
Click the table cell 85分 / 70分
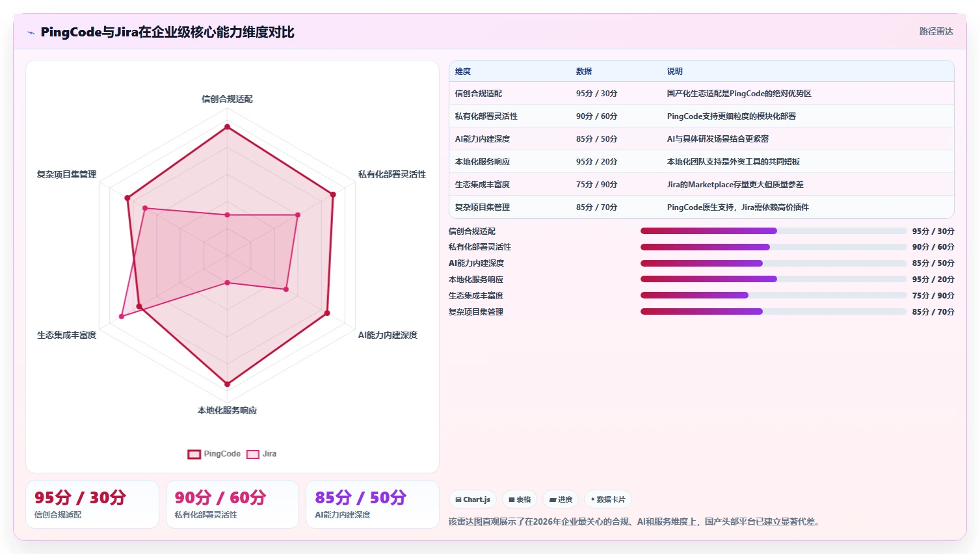(x=596, y=207)
